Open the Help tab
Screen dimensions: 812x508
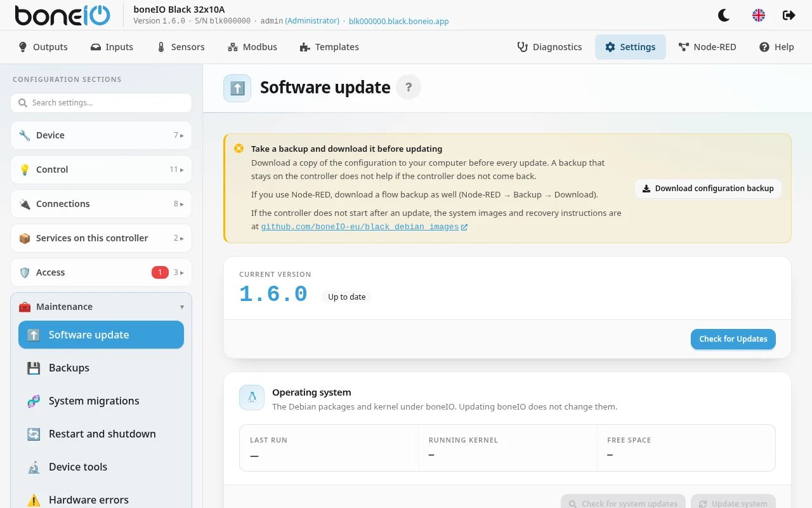(776, 47)
